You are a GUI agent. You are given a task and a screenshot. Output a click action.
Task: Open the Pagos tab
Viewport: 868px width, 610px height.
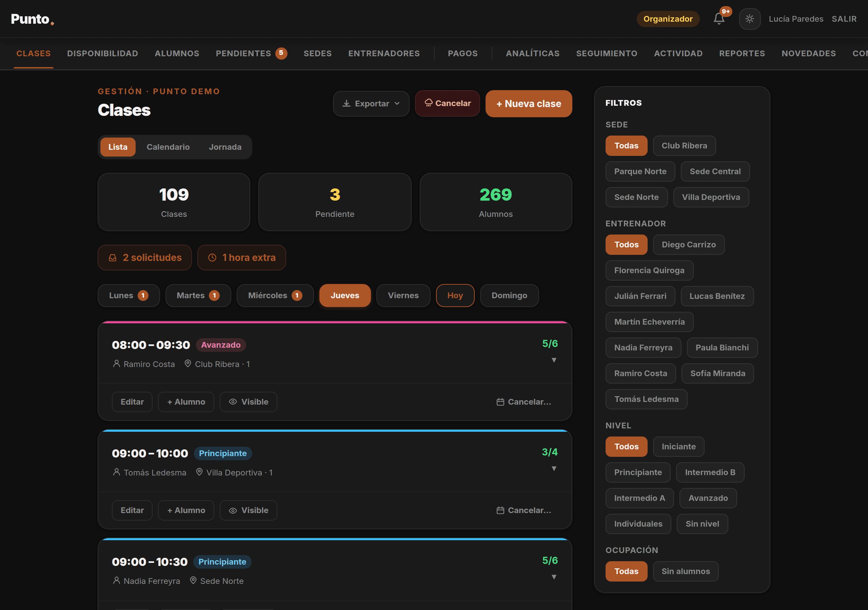coord(462,53)
